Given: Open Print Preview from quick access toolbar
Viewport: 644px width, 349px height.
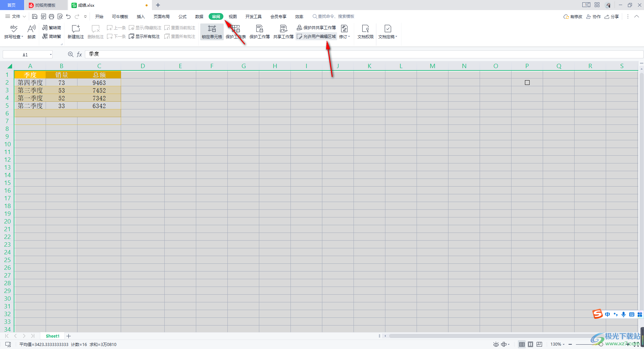Looking at the screenshot, I should [60, 16].
